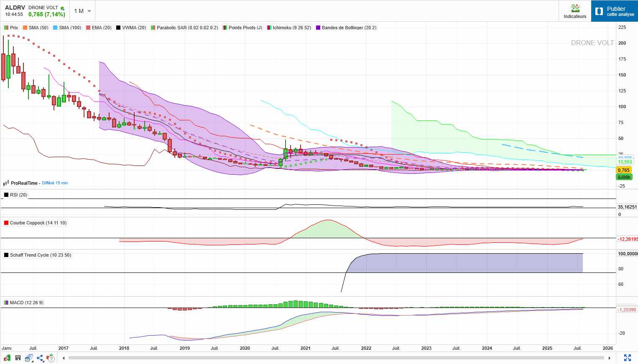Click the ProRealTime candlestick logo icon
638x364 pixels.
point(6,183)
